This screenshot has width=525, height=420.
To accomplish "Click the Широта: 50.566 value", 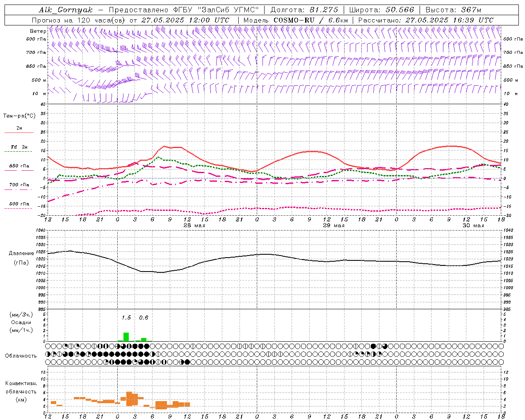I will click(381, 10).
